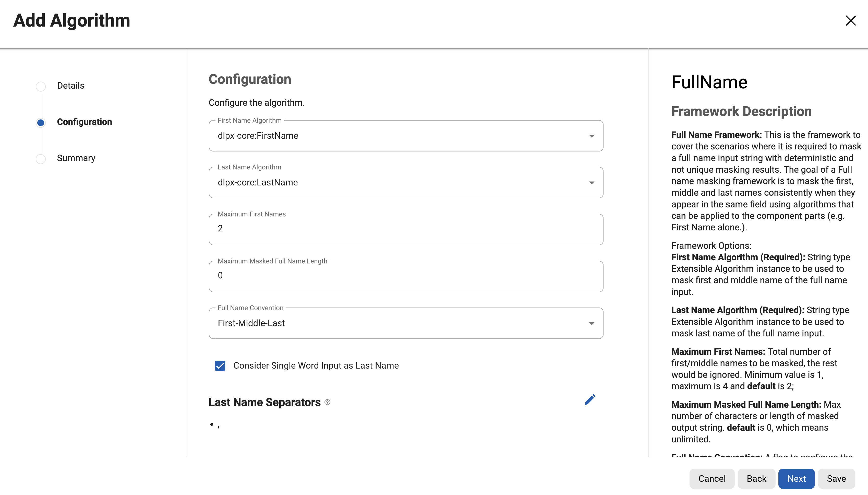Viewport: 868px width, 495px height.
Task: Focus the Maximum Masked Full Name Length field
Action: pyautogui.click(x=406, y=276)
